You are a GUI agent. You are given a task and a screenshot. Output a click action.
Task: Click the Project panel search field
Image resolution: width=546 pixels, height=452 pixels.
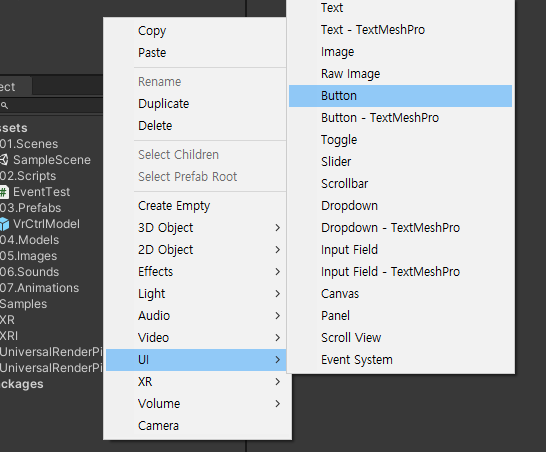[52, 105]
